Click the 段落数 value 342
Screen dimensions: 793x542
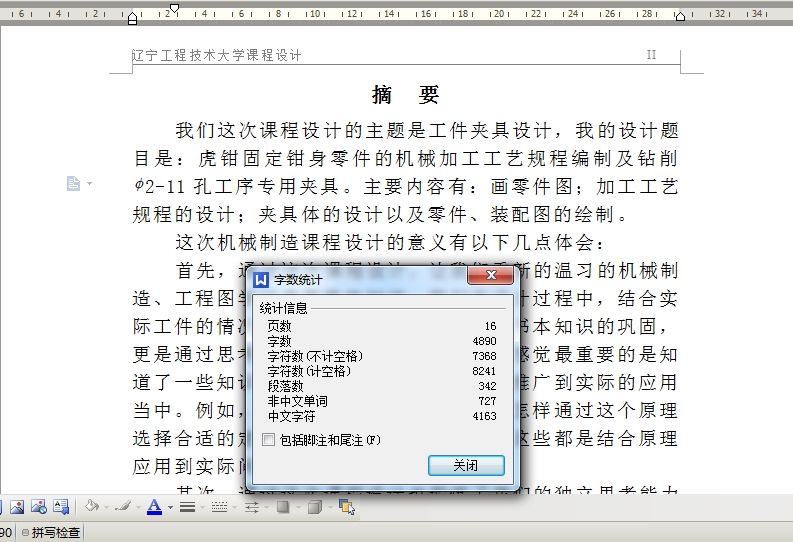(488, 386)
